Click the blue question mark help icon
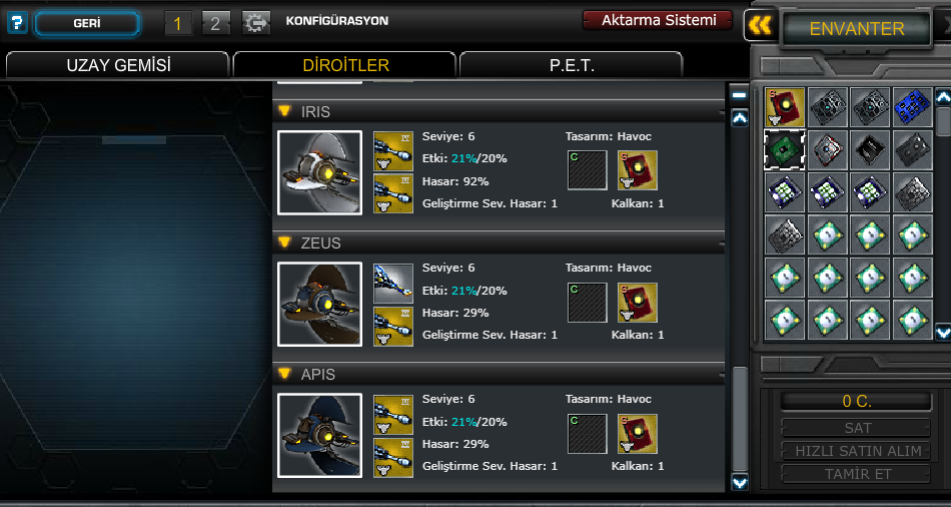951x507 pixels. [x=17, y=23]
